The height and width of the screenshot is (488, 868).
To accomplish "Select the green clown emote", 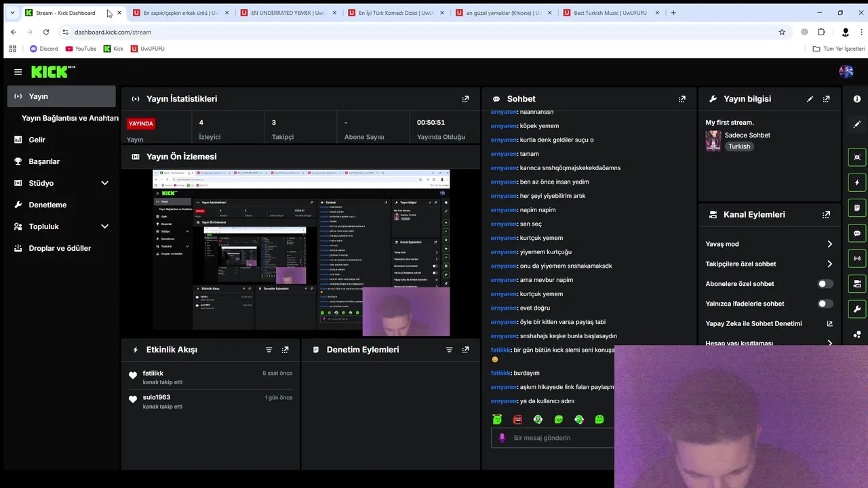I will pyautogui.click(x=538, y=420).
